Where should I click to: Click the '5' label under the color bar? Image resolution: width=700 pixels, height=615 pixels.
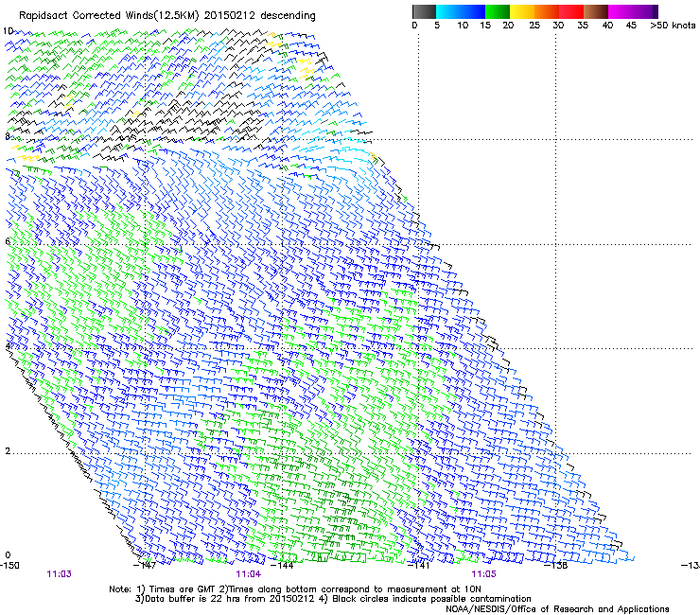click(437, 26)
